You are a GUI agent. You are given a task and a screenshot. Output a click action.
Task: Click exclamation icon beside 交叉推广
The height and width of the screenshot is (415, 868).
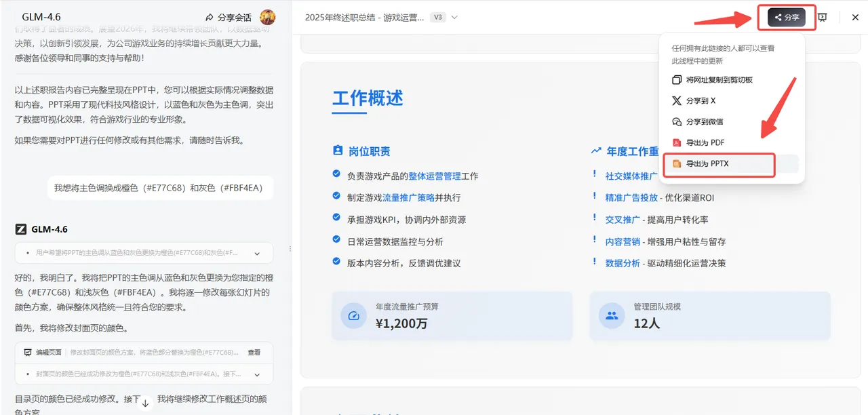(x=595, y=218)
